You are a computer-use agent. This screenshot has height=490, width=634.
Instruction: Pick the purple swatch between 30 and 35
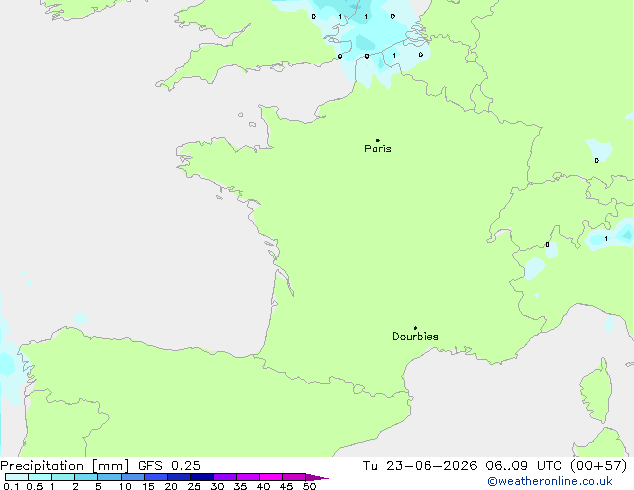click(x=225, y=477)
